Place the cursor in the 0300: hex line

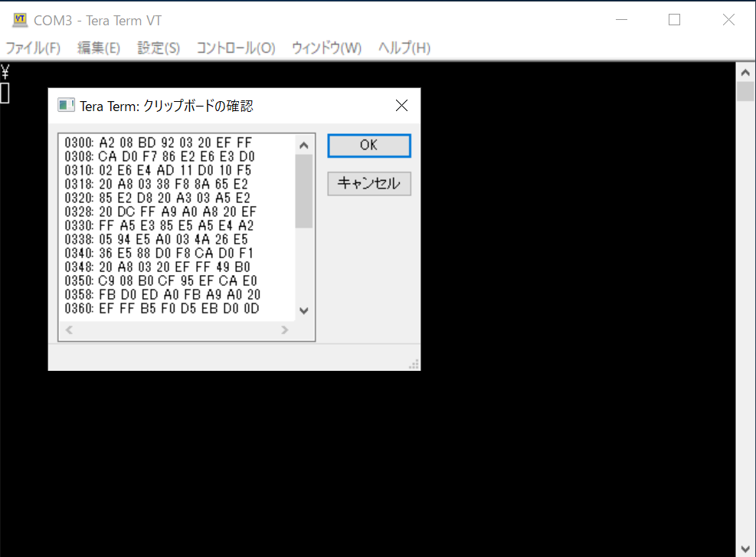pos(169,143)
